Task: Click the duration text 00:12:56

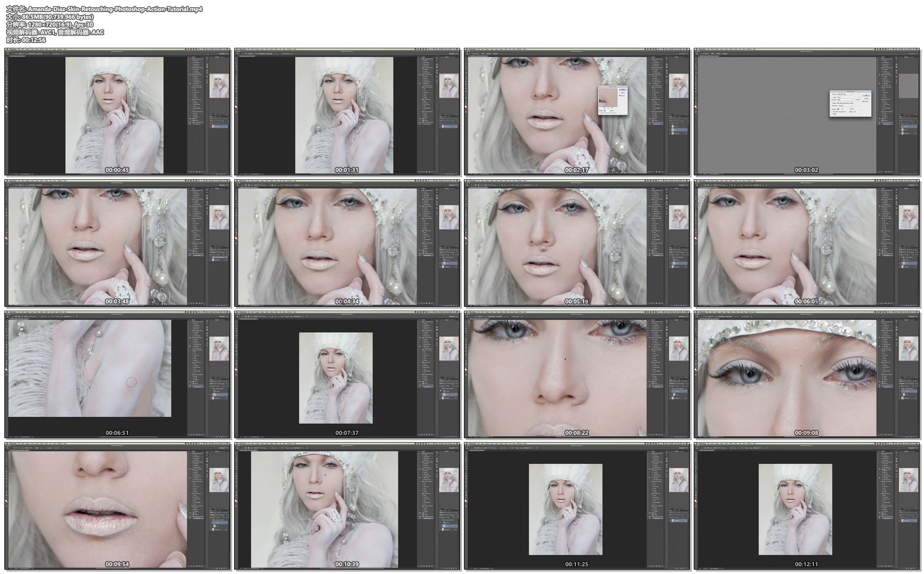Action: (x=33, y=40)
